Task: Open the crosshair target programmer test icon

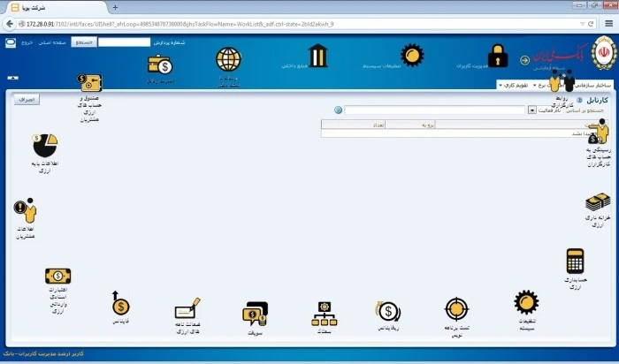Action: click(x=457, y=309)
